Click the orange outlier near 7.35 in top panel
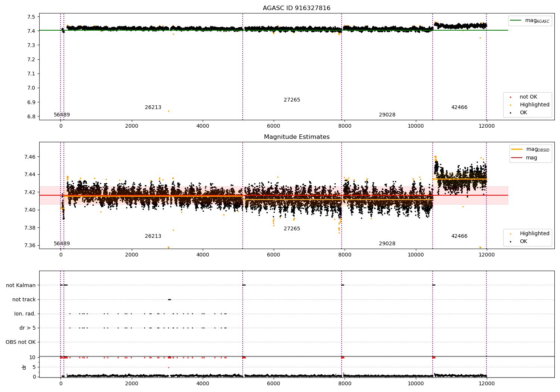The height and width of the screenshot is (392, 560). [x=480, y=38]
